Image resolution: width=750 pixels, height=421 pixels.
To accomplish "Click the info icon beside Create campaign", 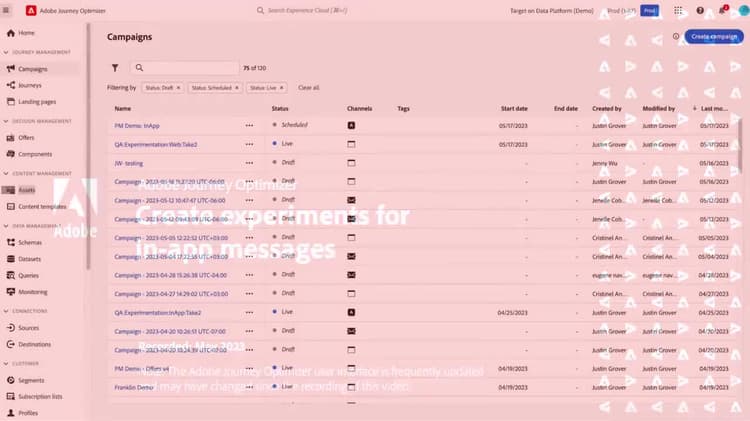I will (x=676, y=36).
